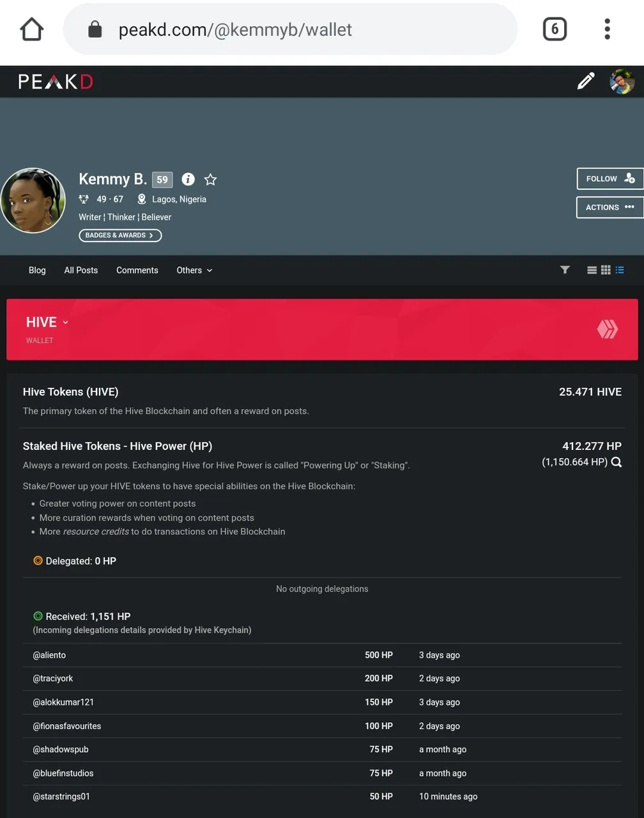Open the browser tab switcher showing 6
This screenshot has height=818, width=644.
coord(555,29)
